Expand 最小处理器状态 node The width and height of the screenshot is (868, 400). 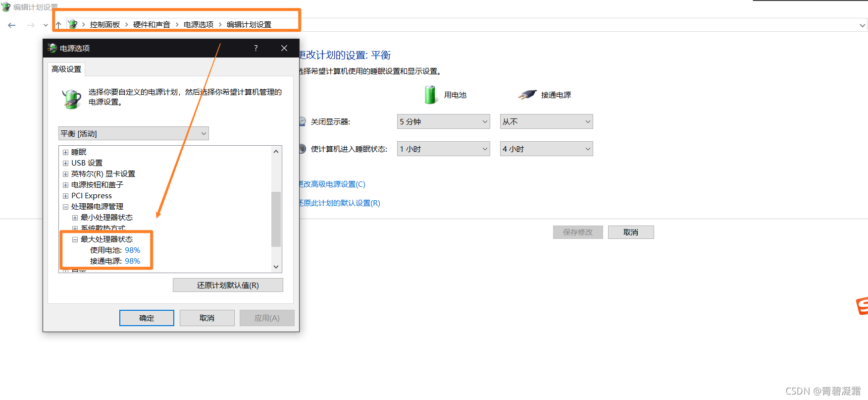(75, 218)
